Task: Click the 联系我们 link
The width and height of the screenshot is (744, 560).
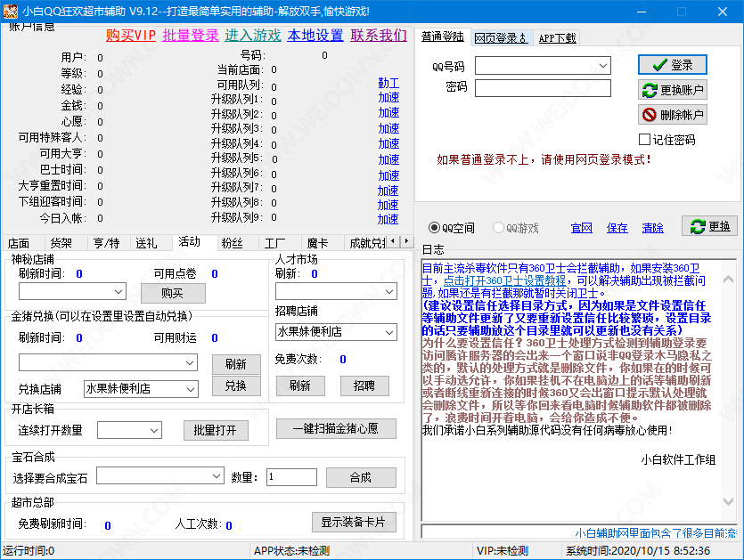Action: click(379, 35)
